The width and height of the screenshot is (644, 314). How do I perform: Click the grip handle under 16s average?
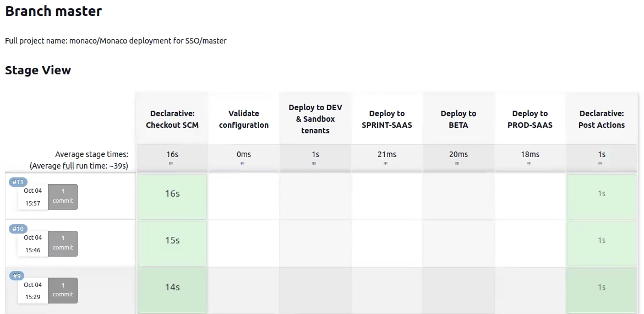tap(171, 164)
